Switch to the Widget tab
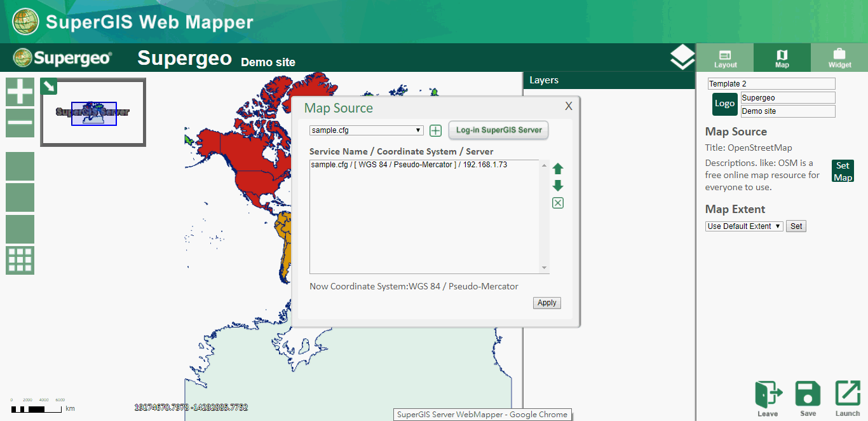 click(839, 58)
